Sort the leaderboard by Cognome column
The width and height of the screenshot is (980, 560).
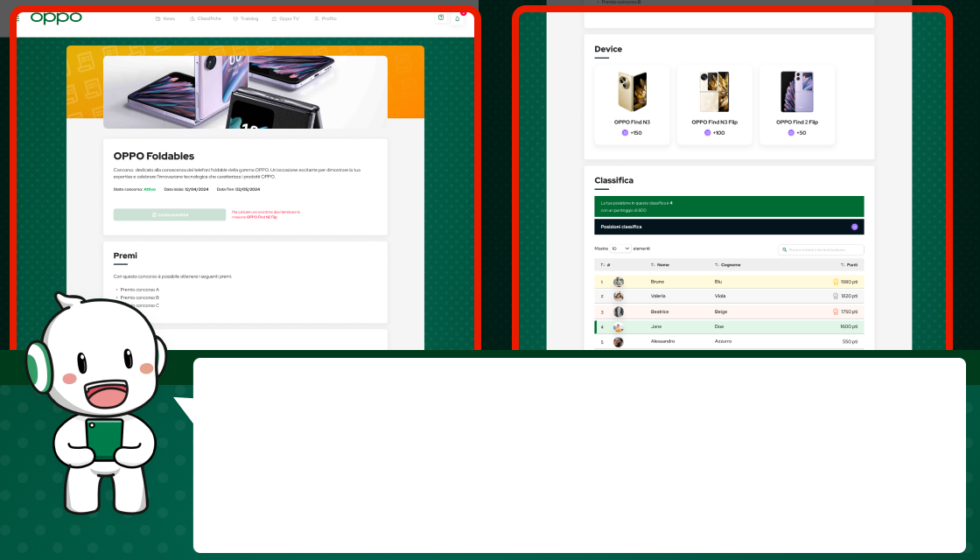(728, 264)
